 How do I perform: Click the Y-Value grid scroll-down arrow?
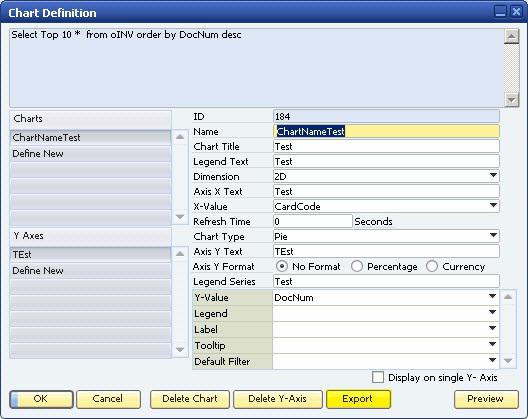click(508, 361)
